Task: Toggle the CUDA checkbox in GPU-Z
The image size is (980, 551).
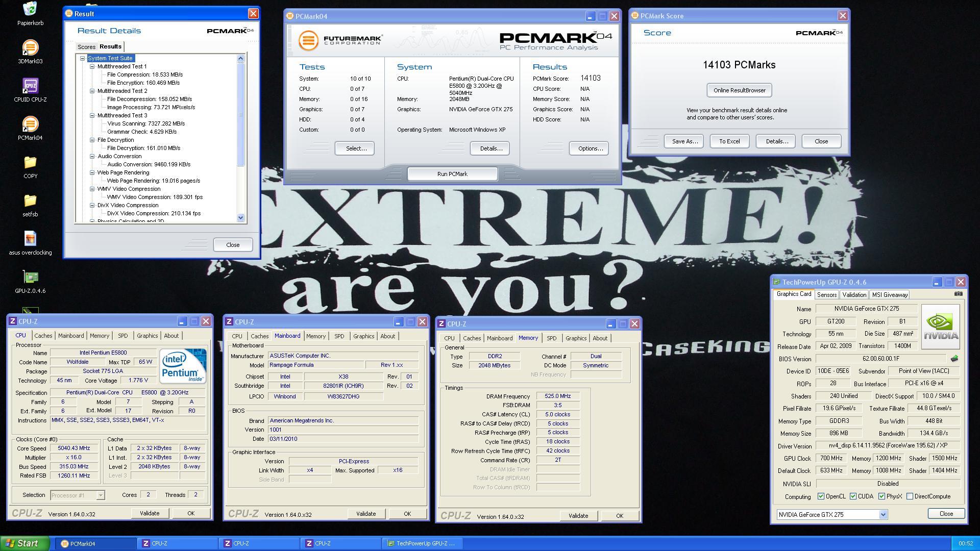Action: pyautogui.click(x=853, y=496)
